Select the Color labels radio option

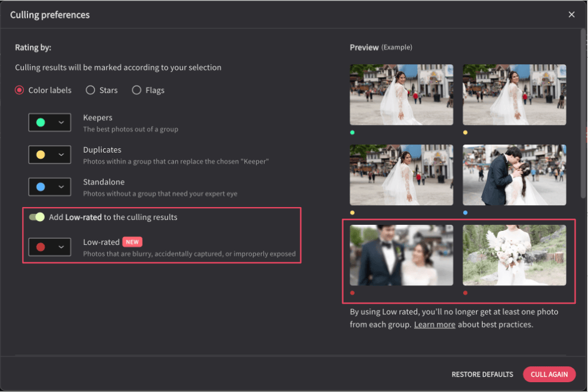20,90
